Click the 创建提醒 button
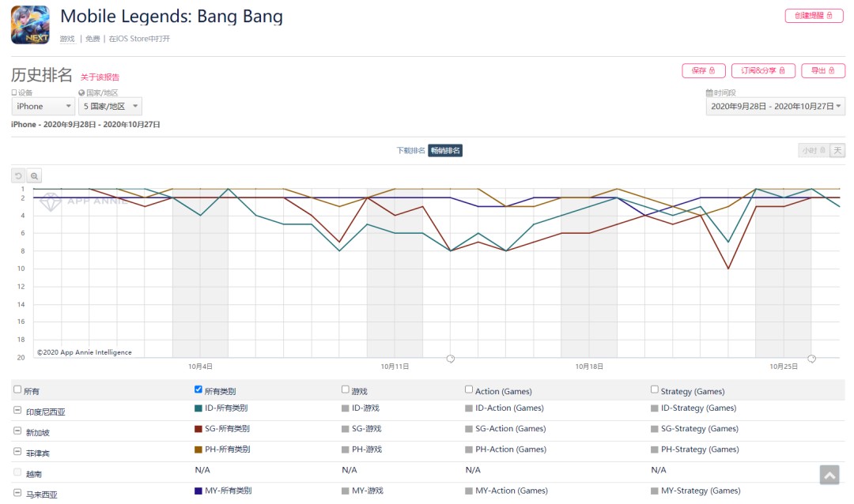Screen dimensions: 854x504 coord(814,16)
